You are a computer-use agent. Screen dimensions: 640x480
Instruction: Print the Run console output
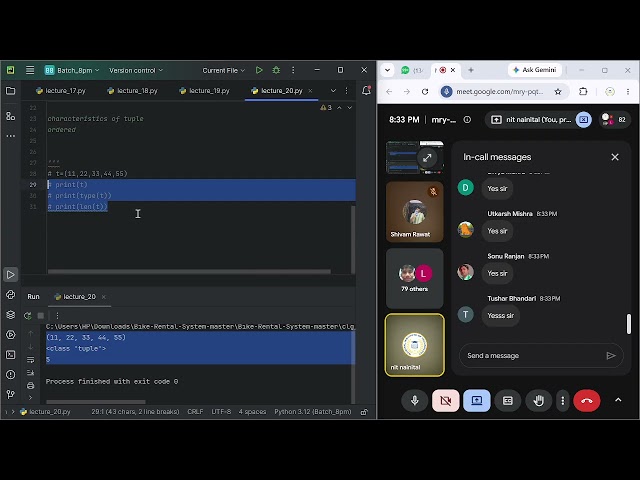31,385
